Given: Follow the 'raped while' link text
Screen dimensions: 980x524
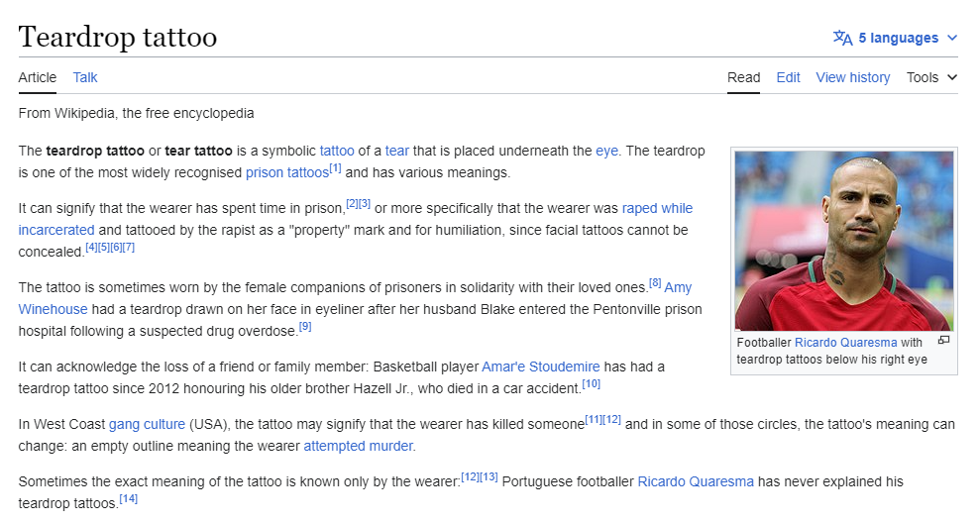Looking at the screenshot, I should pos(657,208).
